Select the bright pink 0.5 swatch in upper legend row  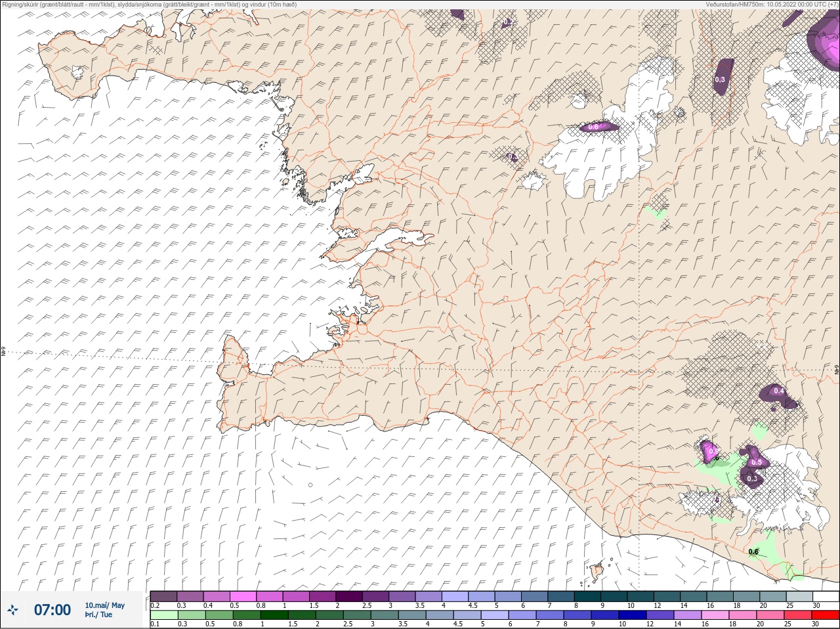point(243,596)
